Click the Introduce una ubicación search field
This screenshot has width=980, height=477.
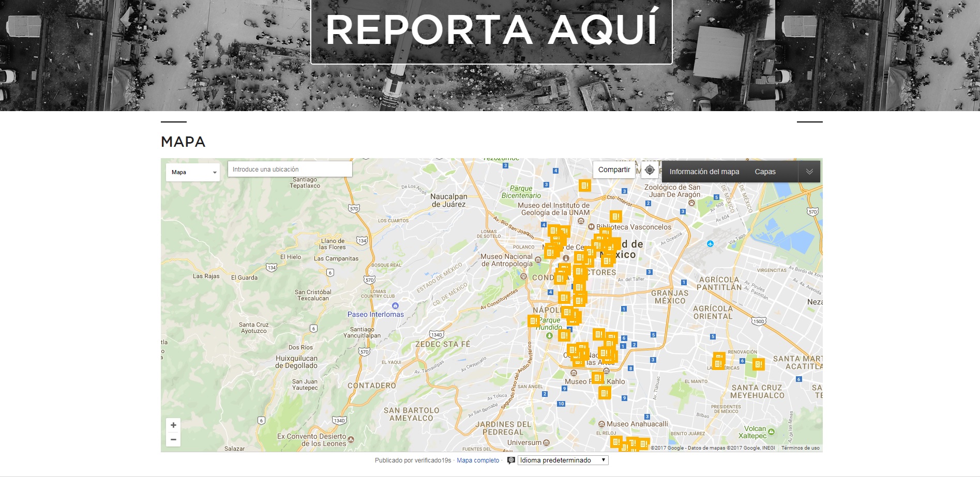pos(290,170)
